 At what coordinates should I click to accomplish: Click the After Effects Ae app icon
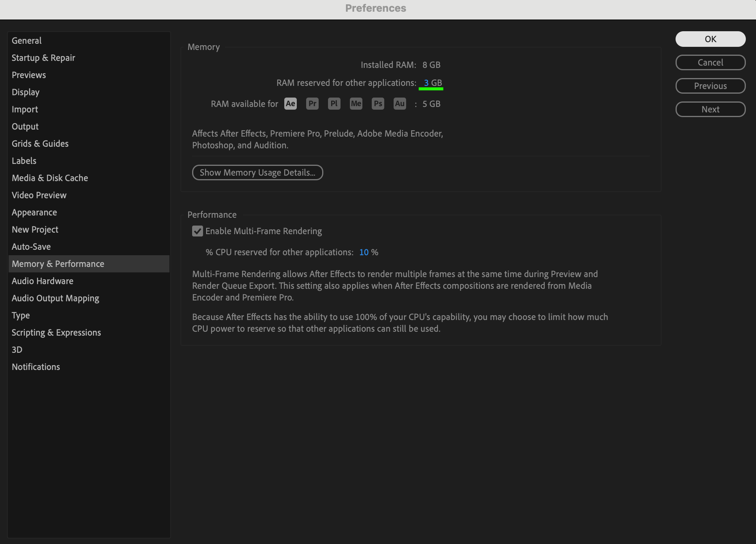(290, 104)
